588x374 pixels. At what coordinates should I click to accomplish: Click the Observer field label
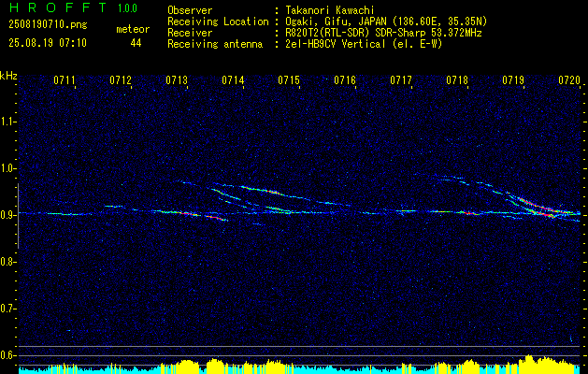[190, 10]
